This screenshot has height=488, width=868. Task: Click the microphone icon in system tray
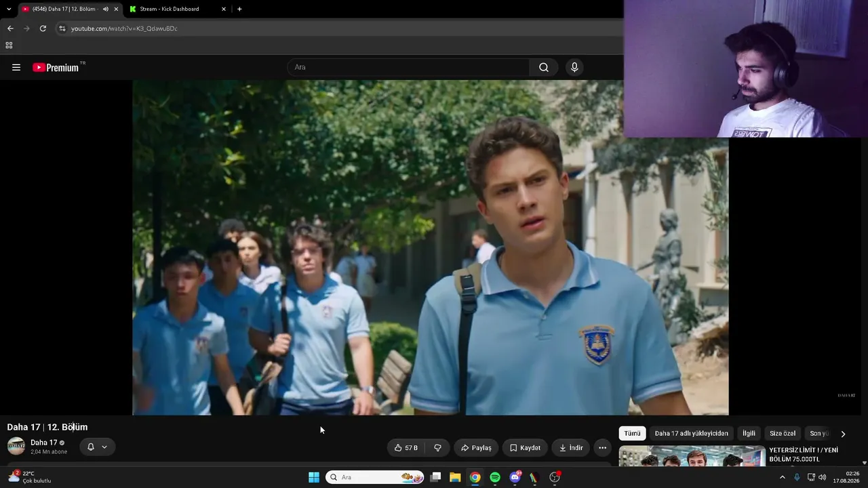[797, 477]
